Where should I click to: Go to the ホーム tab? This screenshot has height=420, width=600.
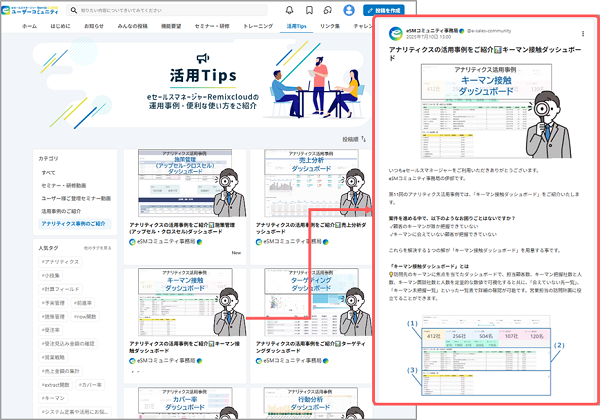pos(29,26)
